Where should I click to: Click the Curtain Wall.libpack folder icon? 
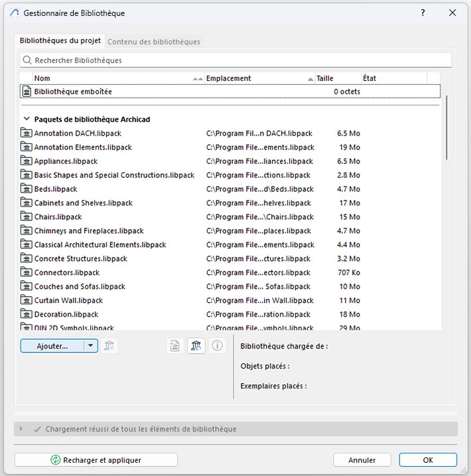click(27, 300)
